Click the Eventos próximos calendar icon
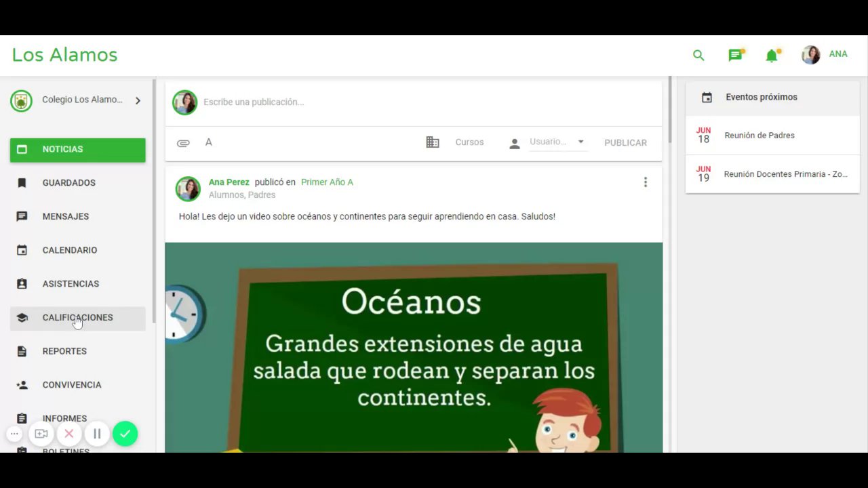The image size is (868, 488). click(707, 98)
